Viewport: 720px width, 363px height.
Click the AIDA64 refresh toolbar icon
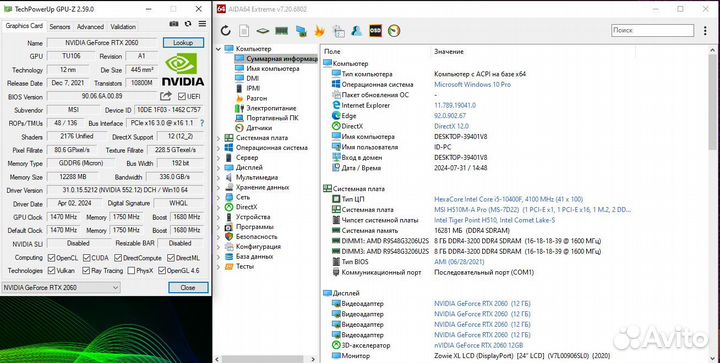coord(225,31)
